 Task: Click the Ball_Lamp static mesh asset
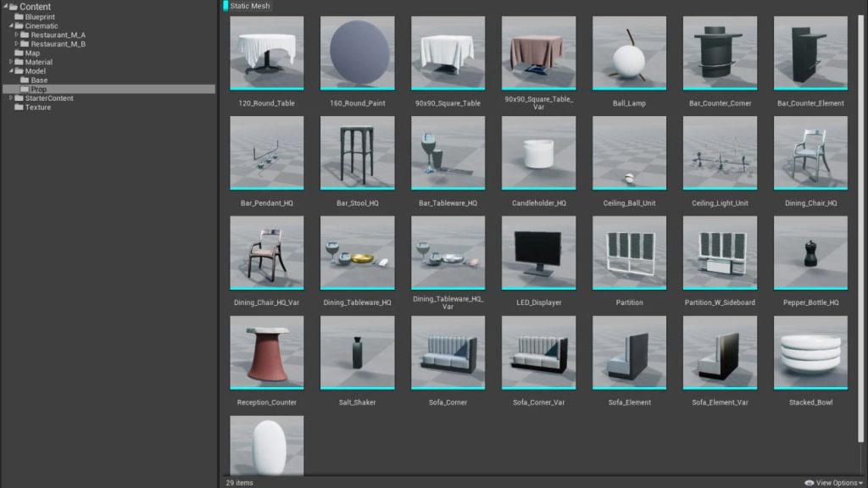629,53
